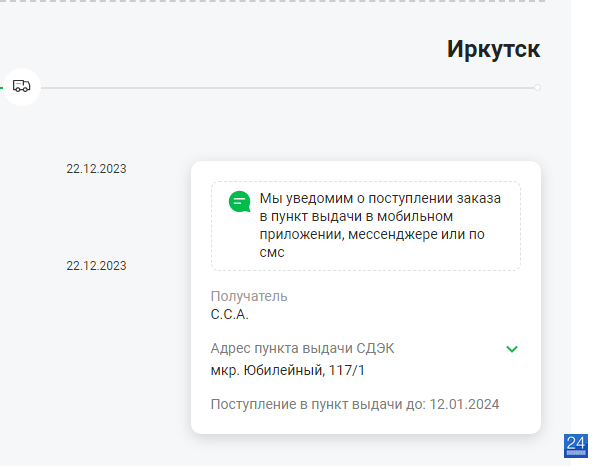Click the end circle of delivery timeline
The image size is (596, 466).
click(x=537, y=87)
